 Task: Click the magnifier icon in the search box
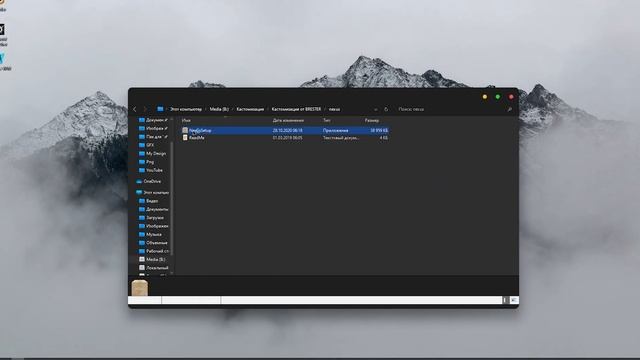click(509, 109)
